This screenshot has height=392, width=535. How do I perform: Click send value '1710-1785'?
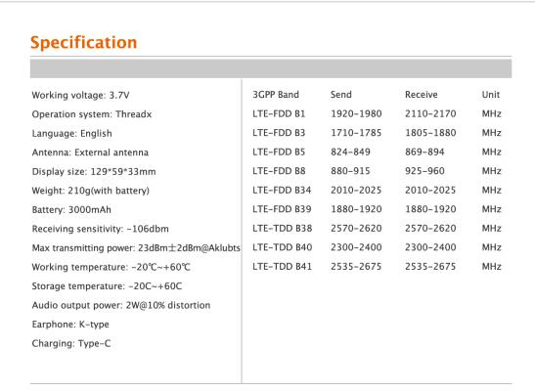pyautogui.click(x=356, y=133)
